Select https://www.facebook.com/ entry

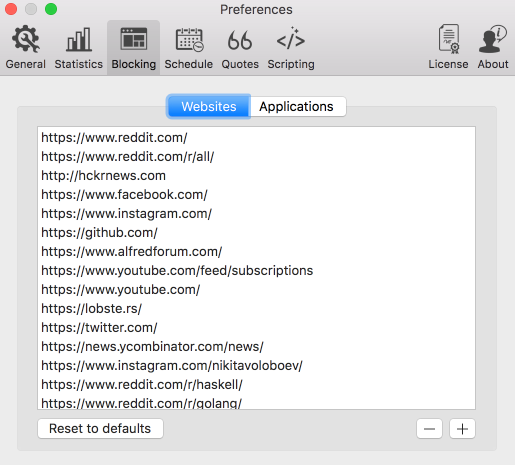tap(256, 194)
